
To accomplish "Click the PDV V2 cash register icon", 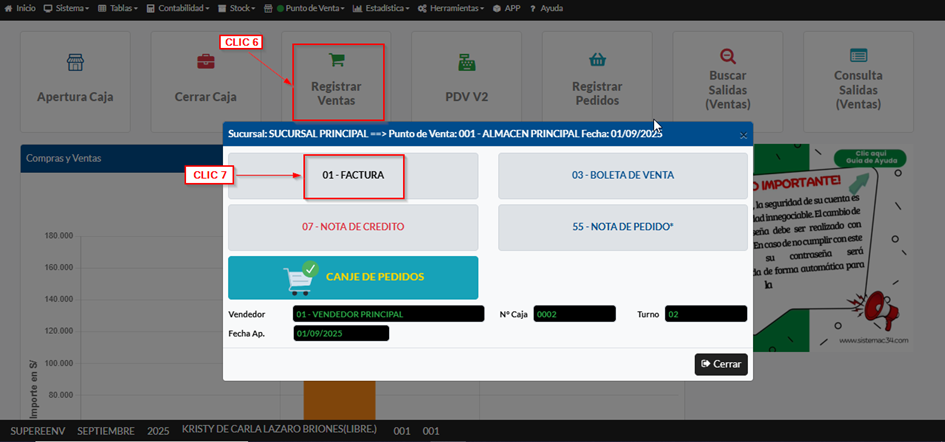I will click(467, 63).
